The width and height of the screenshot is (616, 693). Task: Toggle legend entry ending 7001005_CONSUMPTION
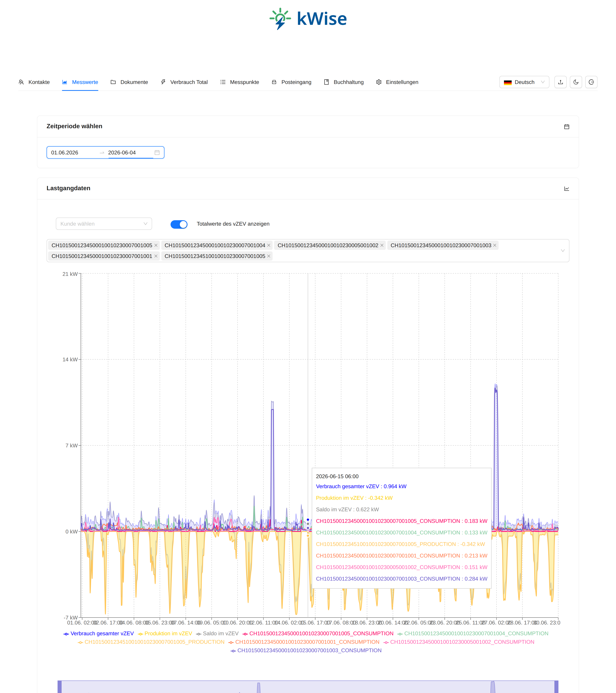point(318,633)
